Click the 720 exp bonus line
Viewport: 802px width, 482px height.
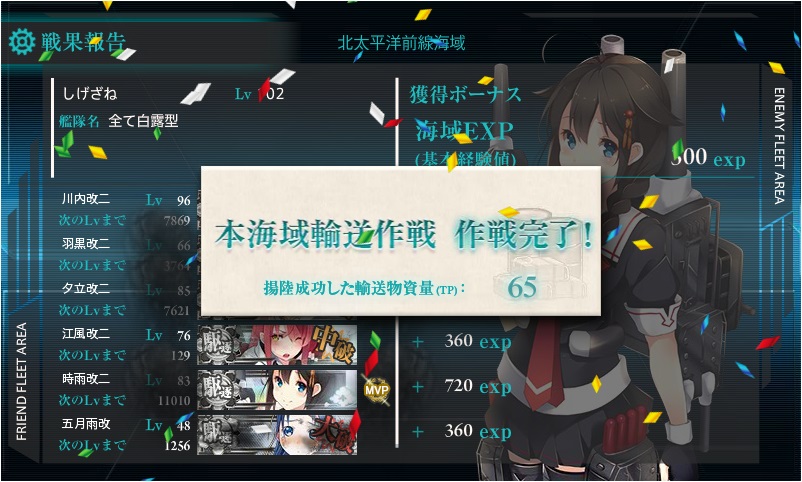coord(462,386)
